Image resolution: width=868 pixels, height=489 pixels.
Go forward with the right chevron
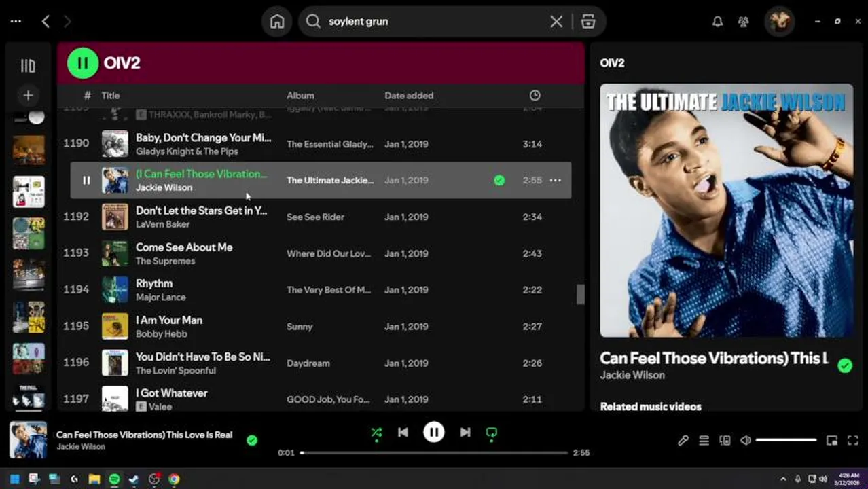[67, 22]
